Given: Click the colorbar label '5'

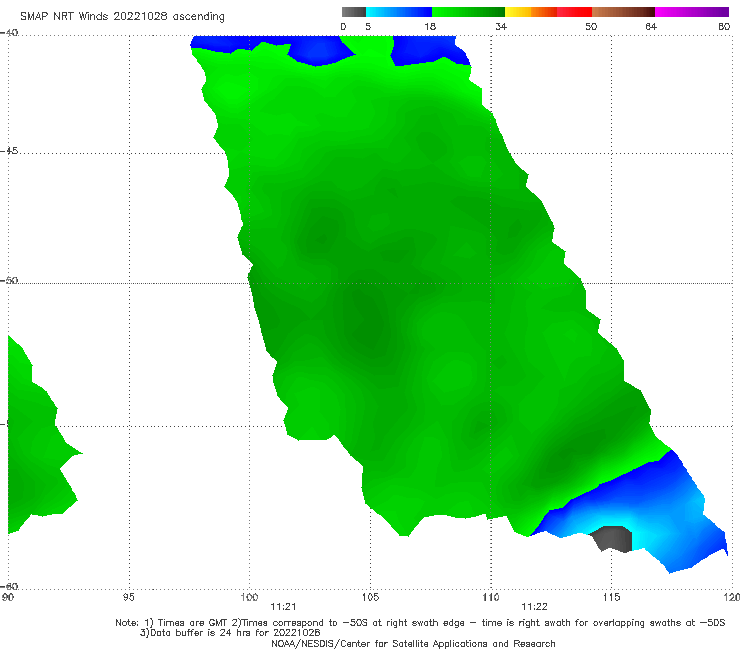Looking at the screenshot, I should 368,26.
